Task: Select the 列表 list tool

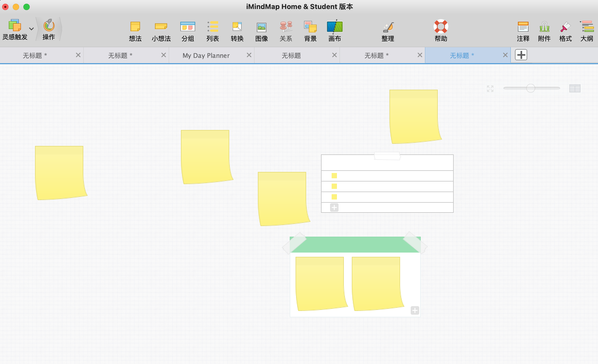Action: point(213,27)
